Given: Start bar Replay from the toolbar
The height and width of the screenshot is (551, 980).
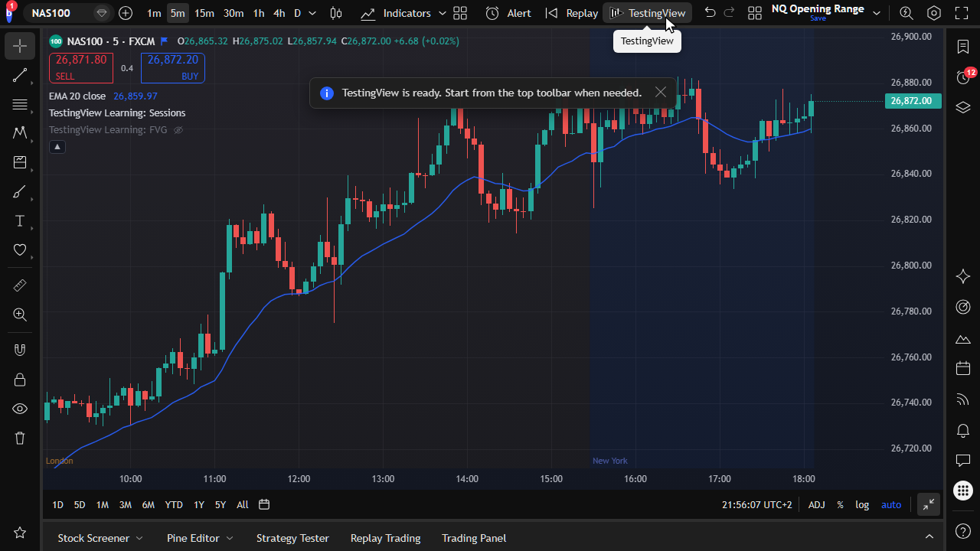Looking at the screenshot, I should (x=572, y=13).
